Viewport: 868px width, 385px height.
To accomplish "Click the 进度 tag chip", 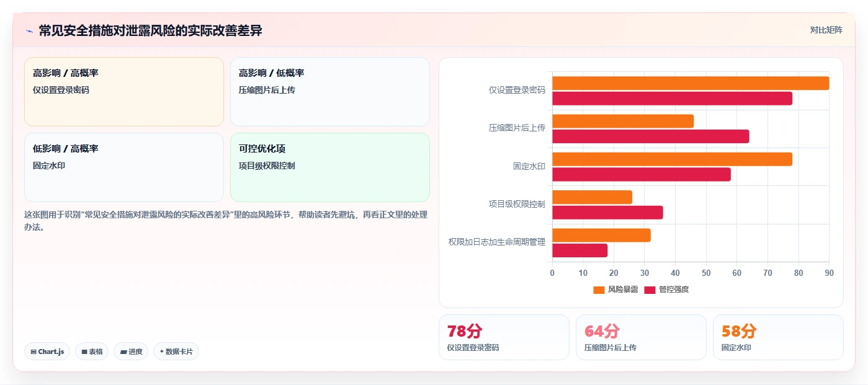I will pos(131,352).
